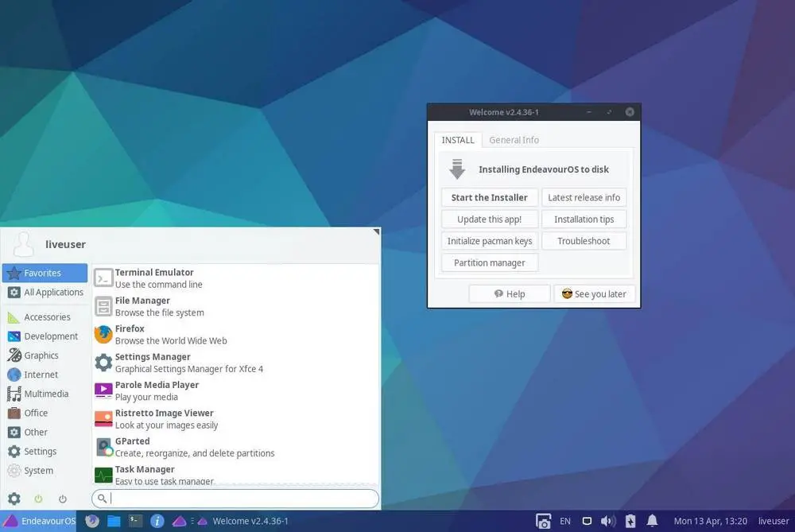Open Latest release info
Screen dimensions: 795x532
click(584, 197)
